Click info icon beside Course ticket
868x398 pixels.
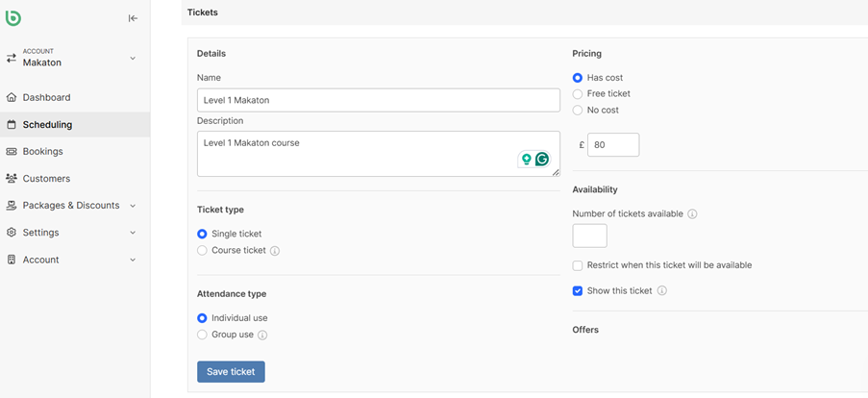coord(275,251)
